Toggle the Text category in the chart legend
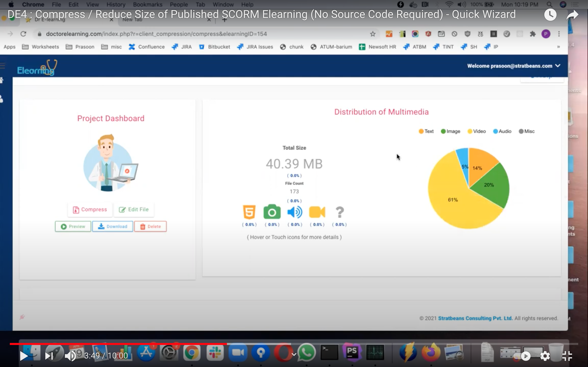588x367 pixels. click(426, 131)
